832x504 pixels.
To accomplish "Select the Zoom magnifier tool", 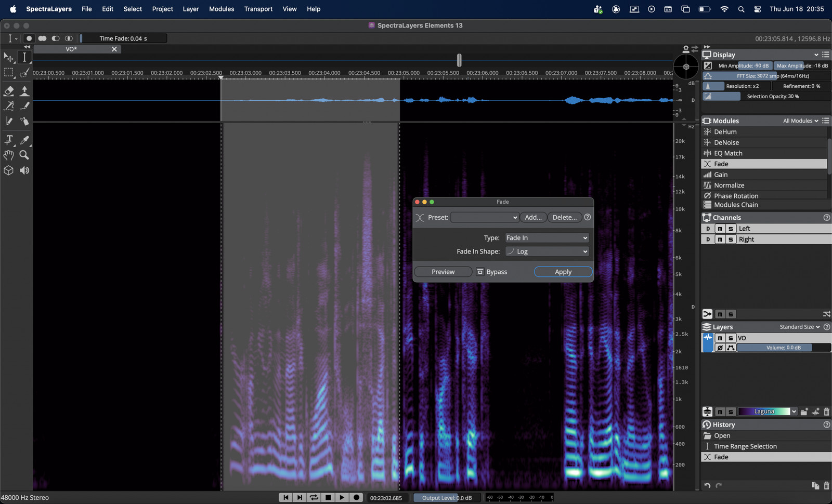I will pos(24,155).
